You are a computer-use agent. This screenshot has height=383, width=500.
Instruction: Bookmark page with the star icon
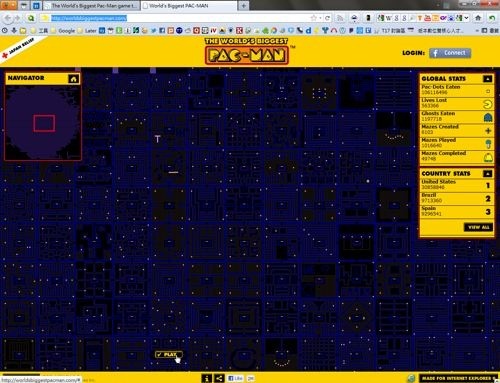[313, 18]
